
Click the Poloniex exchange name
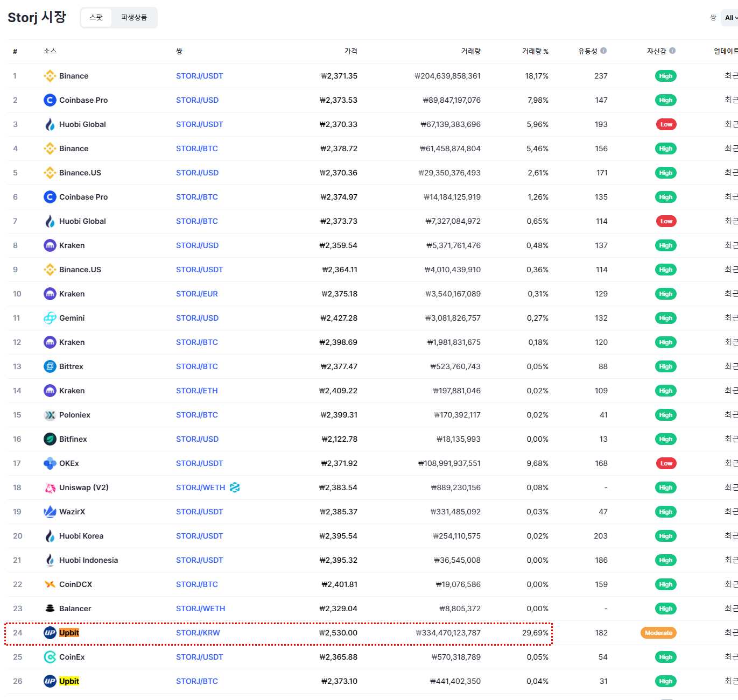point(75,415)
